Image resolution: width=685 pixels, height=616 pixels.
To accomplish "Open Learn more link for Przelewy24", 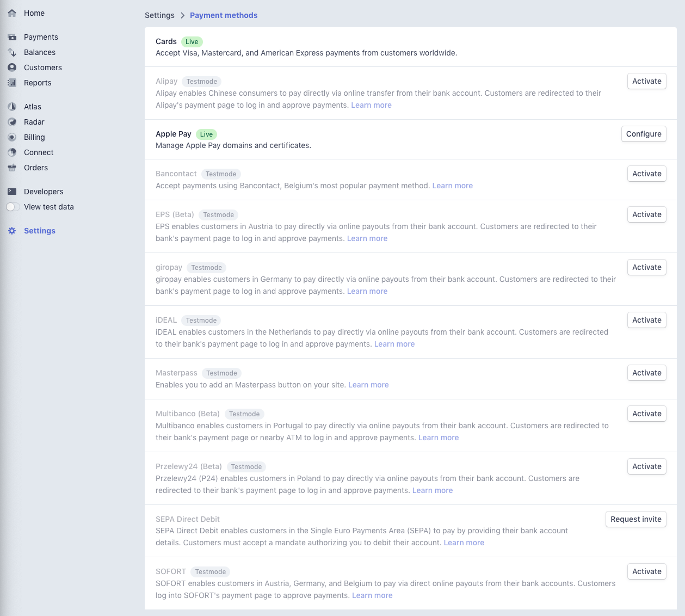I will [x=433, y=490].
